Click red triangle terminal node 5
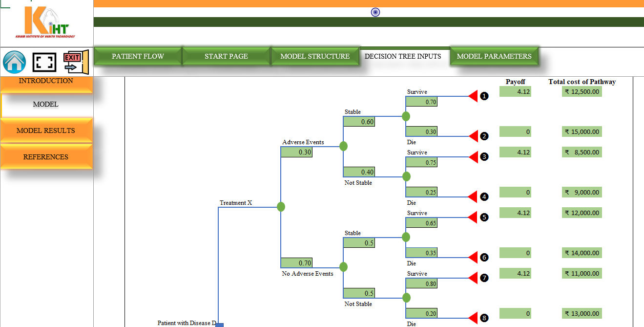 tap(472, 217)
